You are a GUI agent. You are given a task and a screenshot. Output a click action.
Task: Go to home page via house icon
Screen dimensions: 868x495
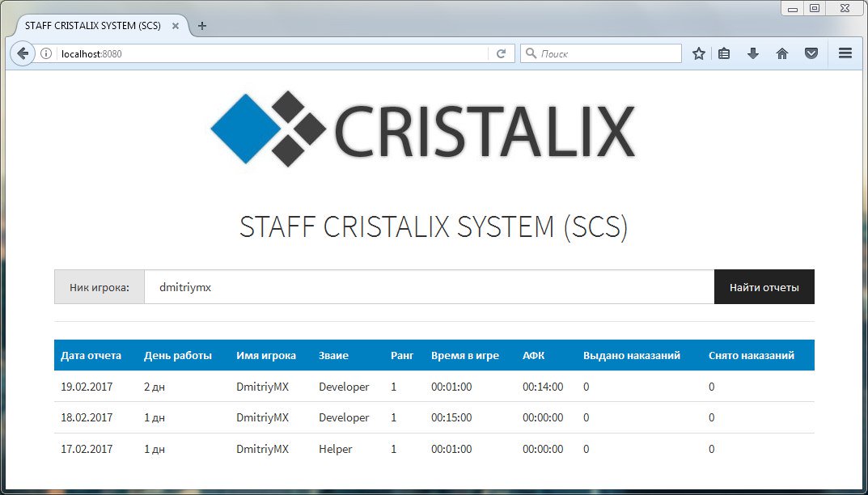[782, 53]
